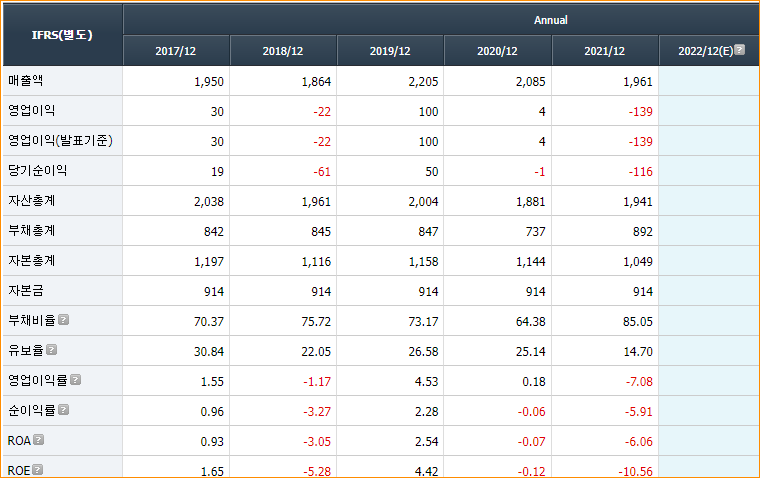This screenshot has height=478, width=760.
Task: Click 2020/12 부채총계 value 737
Action: point(536,232)
